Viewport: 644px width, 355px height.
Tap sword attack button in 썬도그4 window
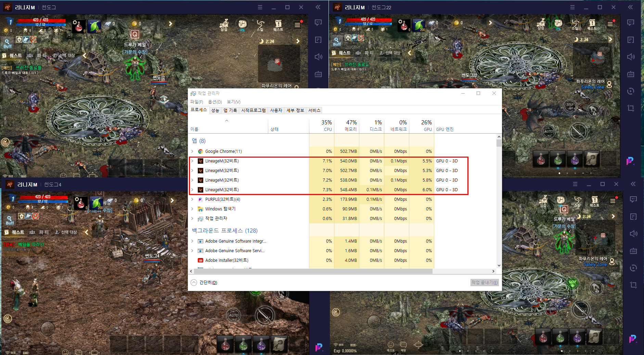(x=265, y=315)
